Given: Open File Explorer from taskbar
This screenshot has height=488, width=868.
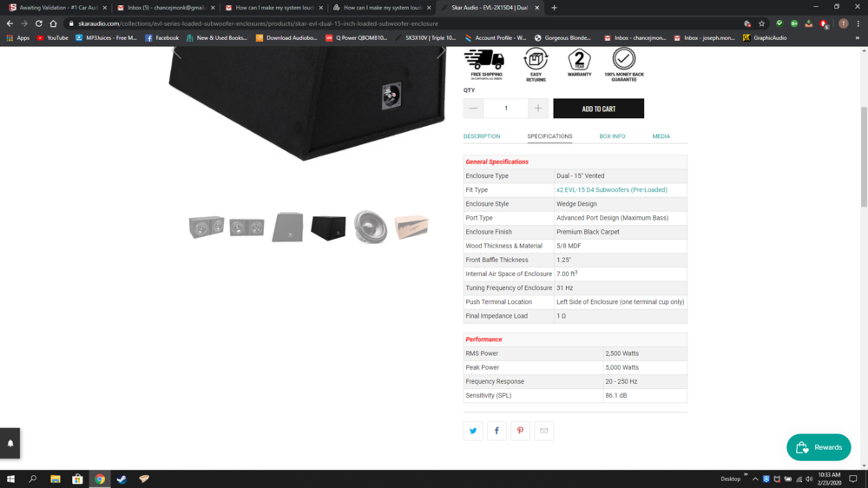Looking at the screenshot, I should [x=56, y=478].
